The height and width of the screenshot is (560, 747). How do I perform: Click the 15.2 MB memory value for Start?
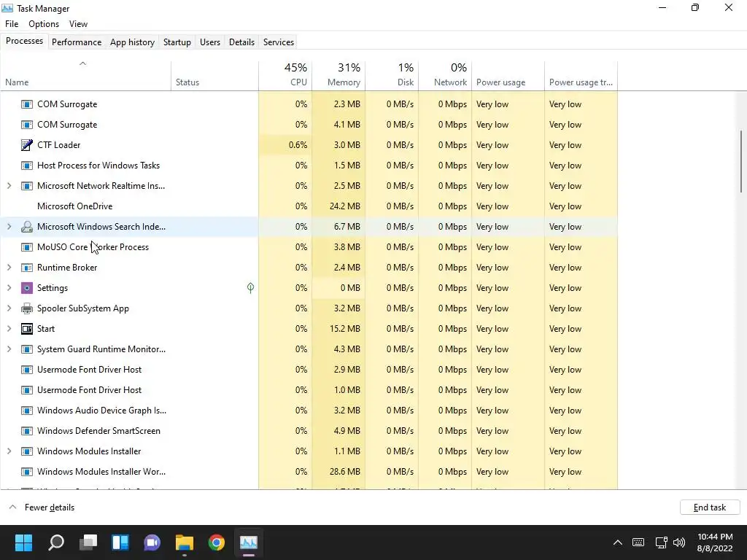344,329
